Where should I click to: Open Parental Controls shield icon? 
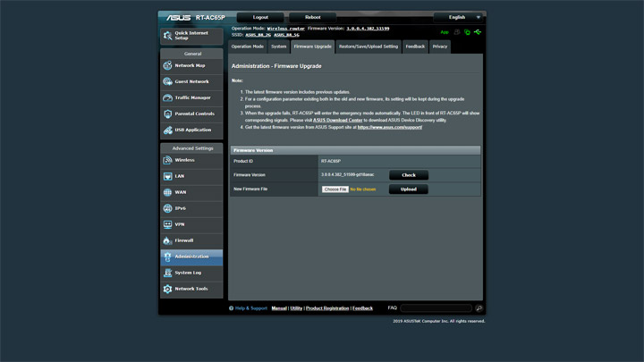[x=167, y=114]
